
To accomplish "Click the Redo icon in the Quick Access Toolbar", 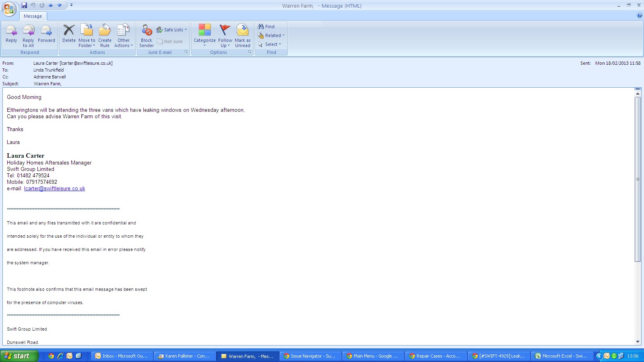I will (42, 5).
